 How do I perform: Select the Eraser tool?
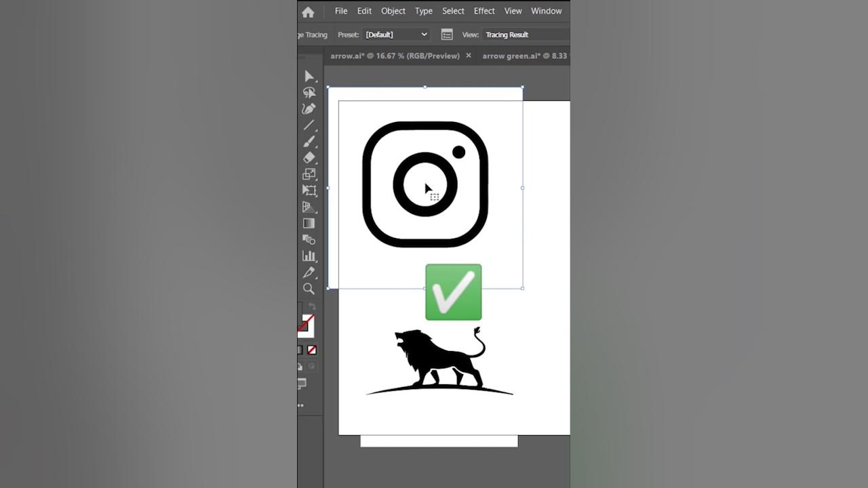309,158
